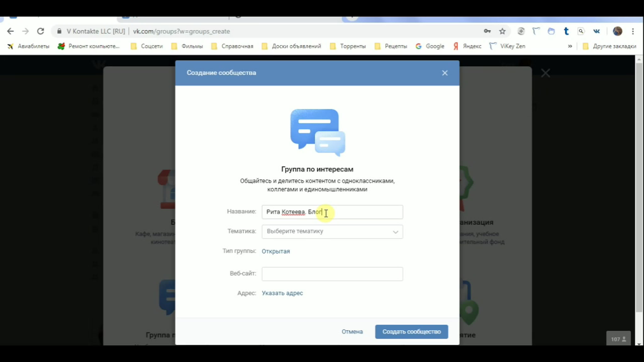Reload the page with the refresh icon

coord(41,31)
